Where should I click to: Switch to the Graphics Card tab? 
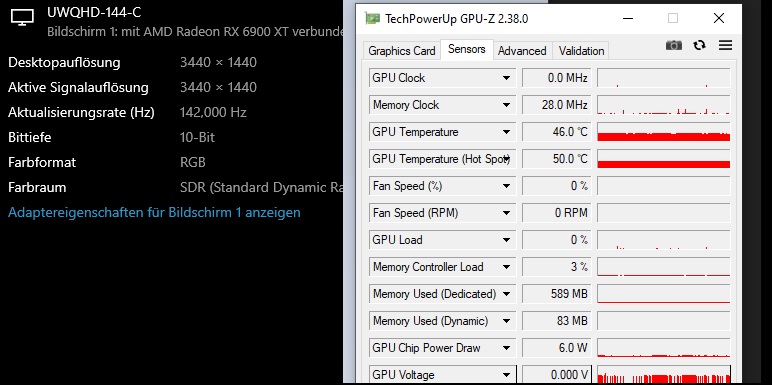[402, 51]
